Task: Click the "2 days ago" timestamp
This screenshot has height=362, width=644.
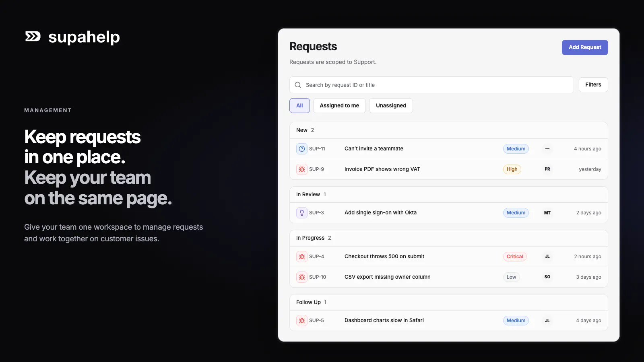Action: (x=589, y=213)
